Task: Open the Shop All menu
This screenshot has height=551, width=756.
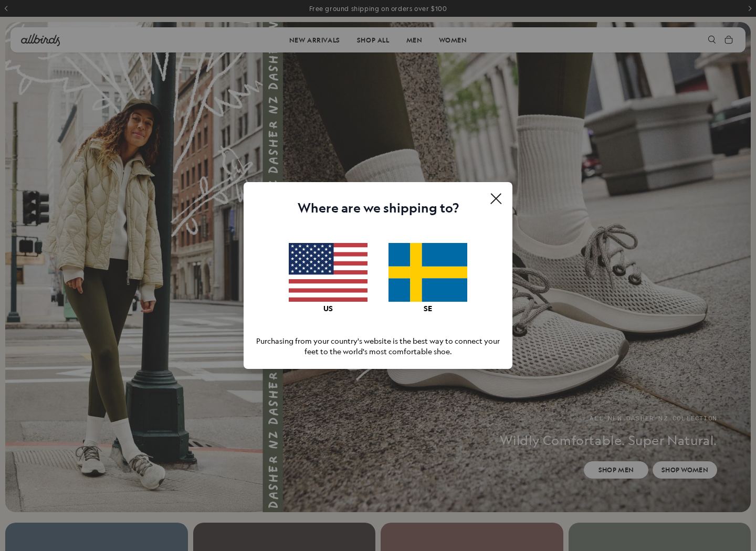Action: click(x=373, y=40)
